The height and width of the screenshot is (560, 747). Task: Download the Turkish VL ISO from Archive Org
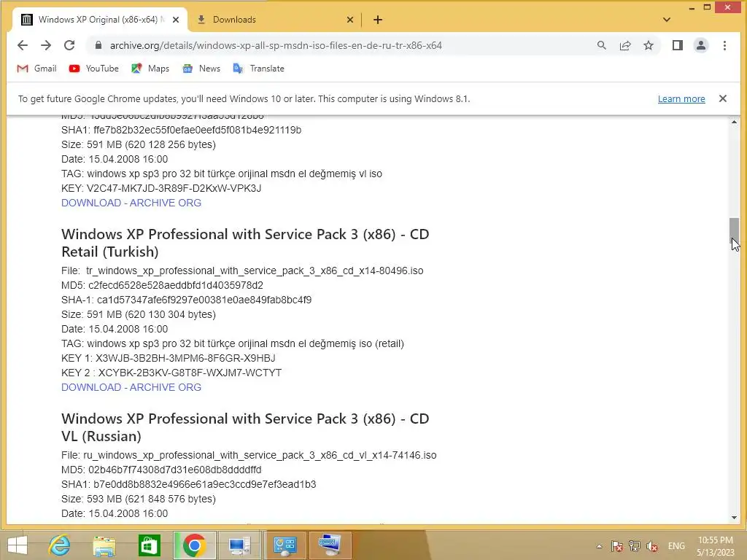[x=131, y=203]
